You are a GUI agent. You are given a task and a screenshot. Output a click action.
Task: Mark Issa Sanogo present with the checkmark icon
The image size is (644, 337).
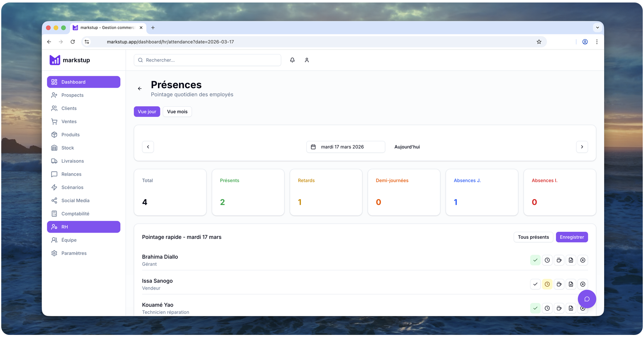click(535, 284)
